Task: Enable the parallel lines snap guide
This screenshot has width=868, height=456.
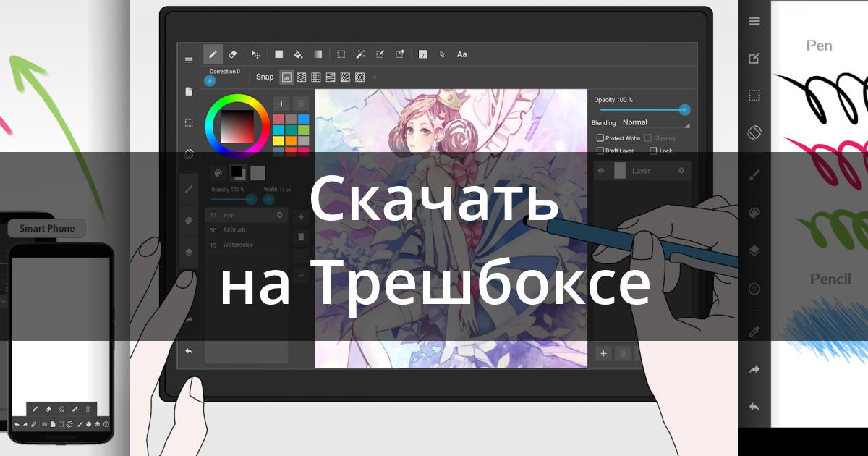Action: [301, 77]
